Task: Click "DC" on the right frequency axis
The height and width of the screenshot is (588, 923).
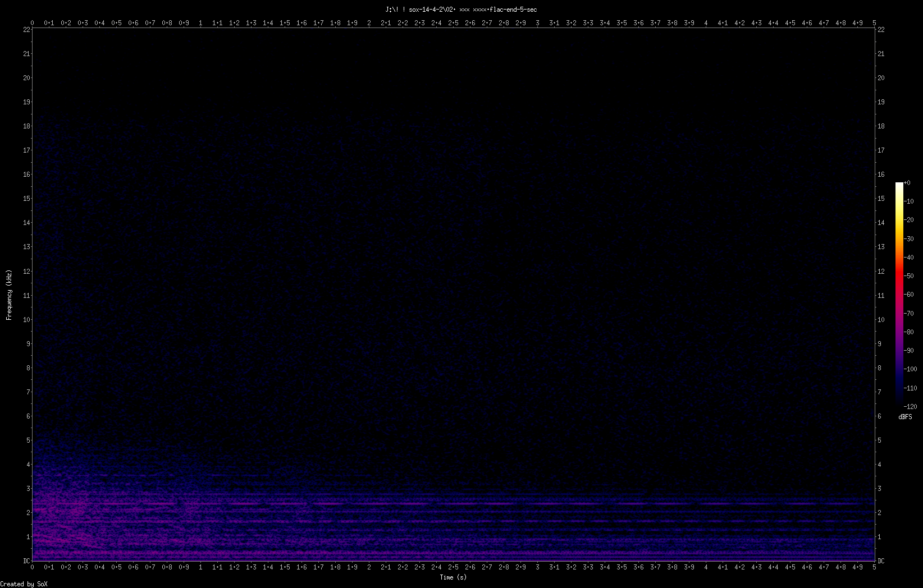Action: point(881,561)
